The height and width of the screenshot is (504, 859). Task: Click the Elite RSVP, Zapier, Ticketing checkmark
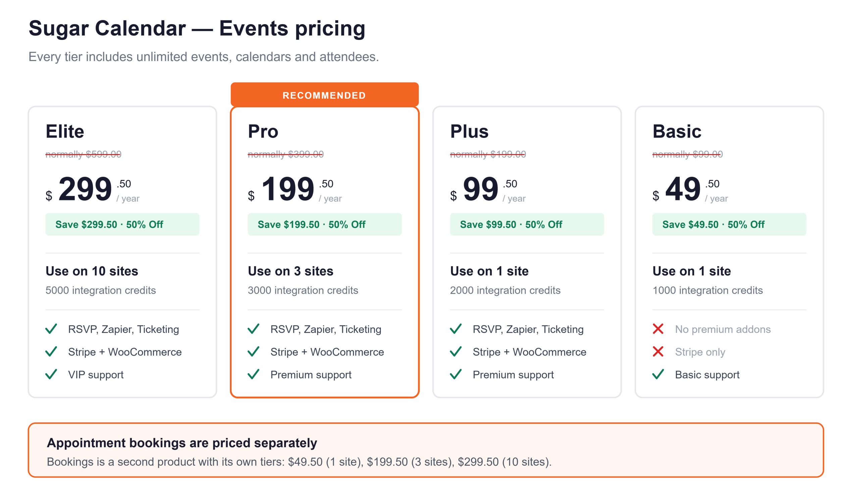(51, 329)
